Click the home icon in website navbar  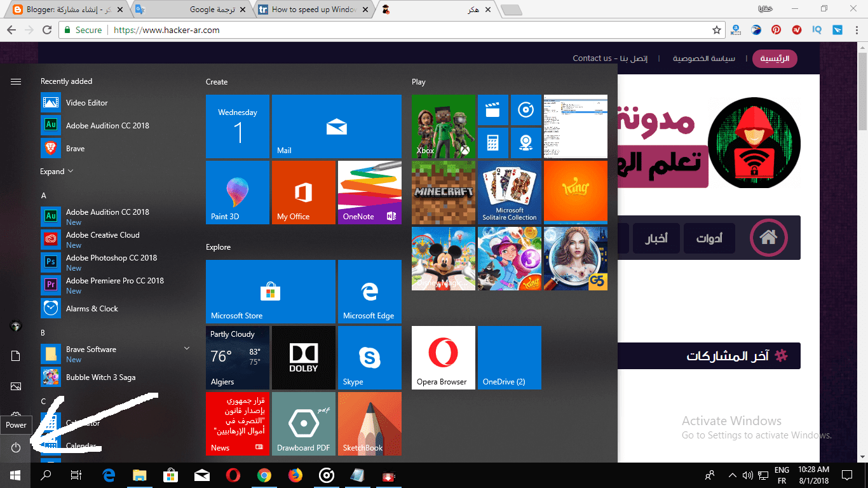tap(769, 238)
